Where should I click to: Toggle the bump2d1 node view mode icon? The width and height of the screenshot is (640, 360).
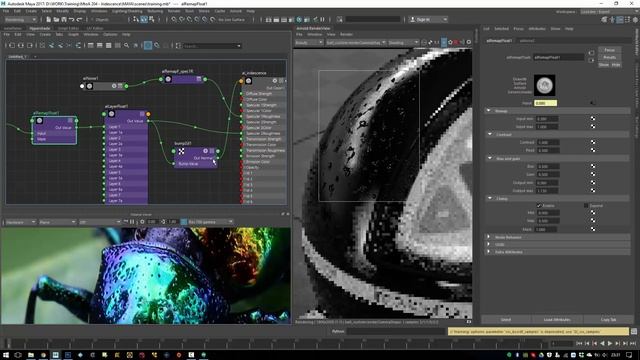click(x=212, y=151)
